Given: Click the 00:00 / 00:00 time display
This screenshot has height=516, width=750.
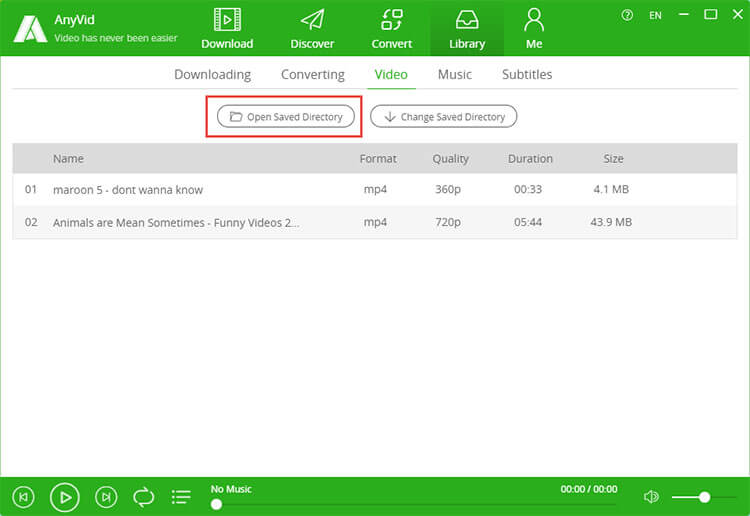Looking at the screenshot, I should tap(589, 489).
